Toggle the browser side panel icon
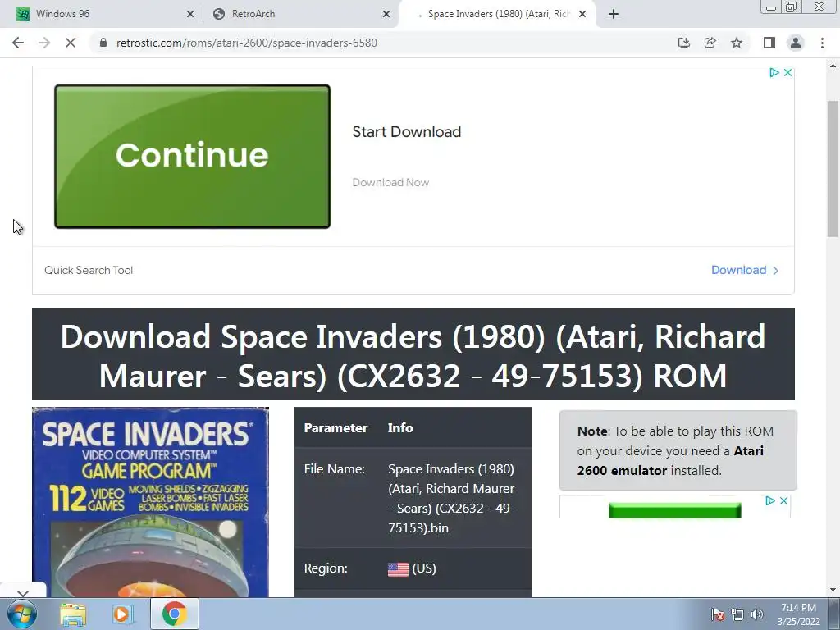Screen dimensions: 840x630 coord(769,43)
